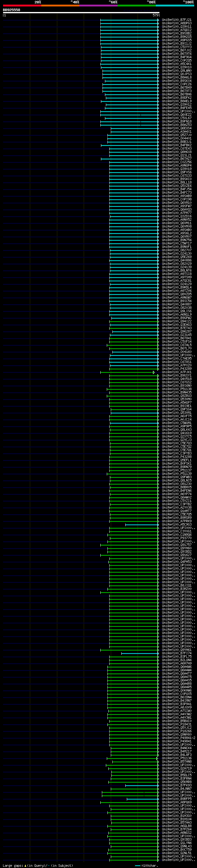Click the orange ~40% identity legend segment
Viewport: 197px width, 868px height.
[60, 6]
